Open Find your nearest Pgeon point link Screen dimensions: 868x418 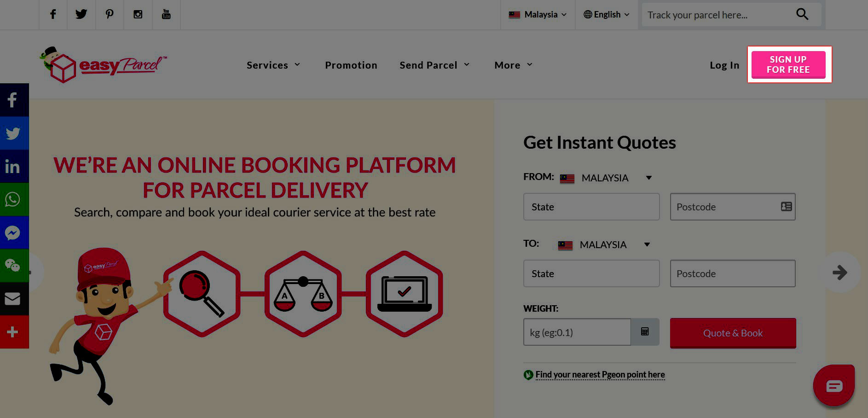coord(600,374)
